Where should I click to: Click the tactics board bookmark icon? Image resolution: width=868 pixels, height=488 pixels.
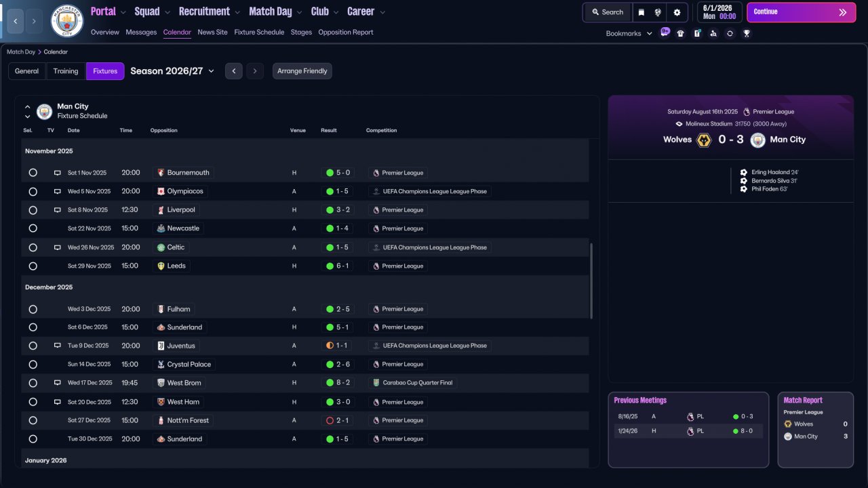click(697, 33)
